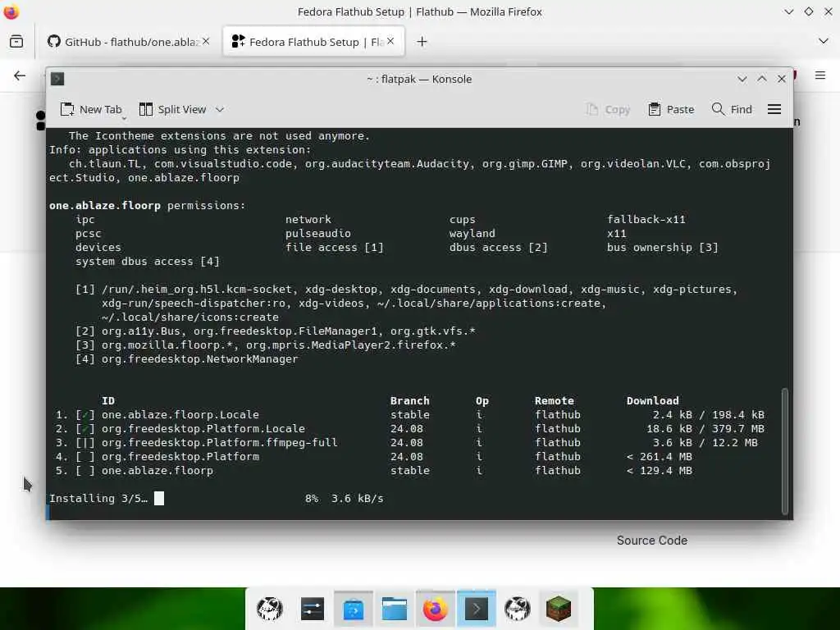The height and width of the screenshot is (630, 840).
Task: Open Dolphin file manager from dock
Action: 395,609
